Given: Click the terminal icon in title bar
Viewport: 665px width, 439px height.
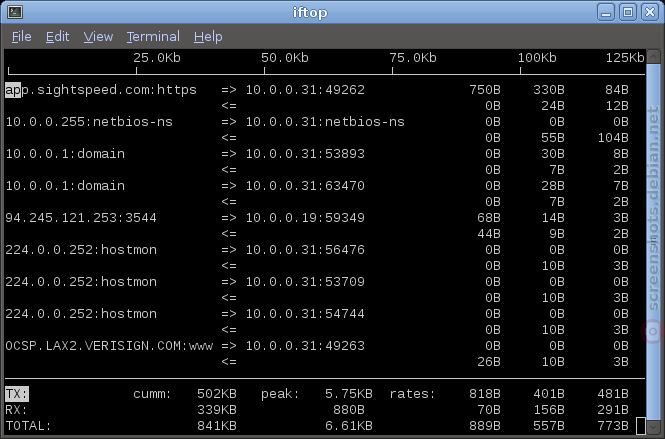Looking at the screenshot, I should pyautogui.click(x=15, y=12).
